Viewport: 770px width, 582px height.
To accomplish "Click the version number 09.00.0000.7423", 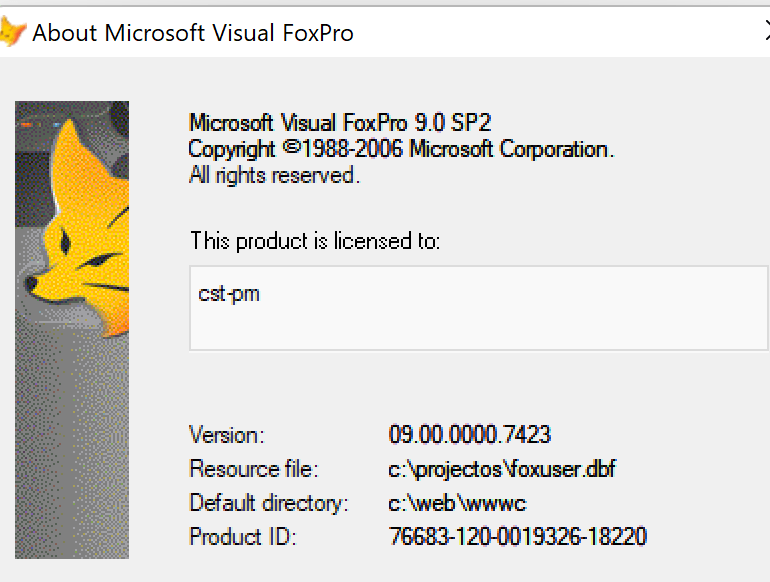I will click(x=470, y=434).
